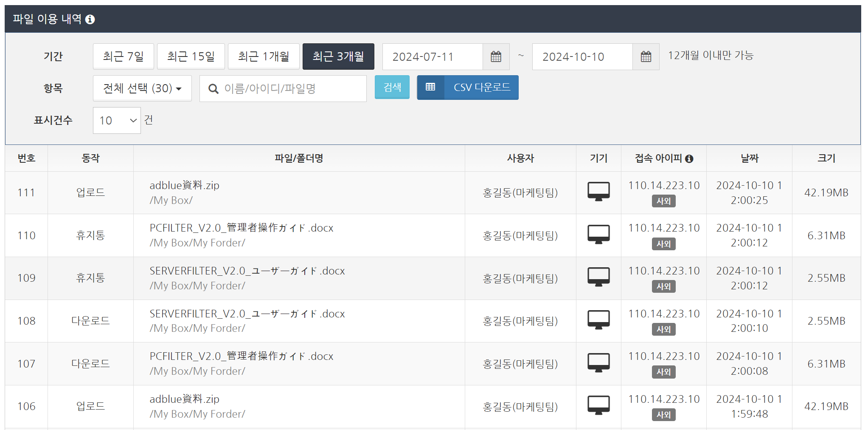Select the 최근 15일 period option
Viewport: 868px width, 430px height.
pos(191,57)
